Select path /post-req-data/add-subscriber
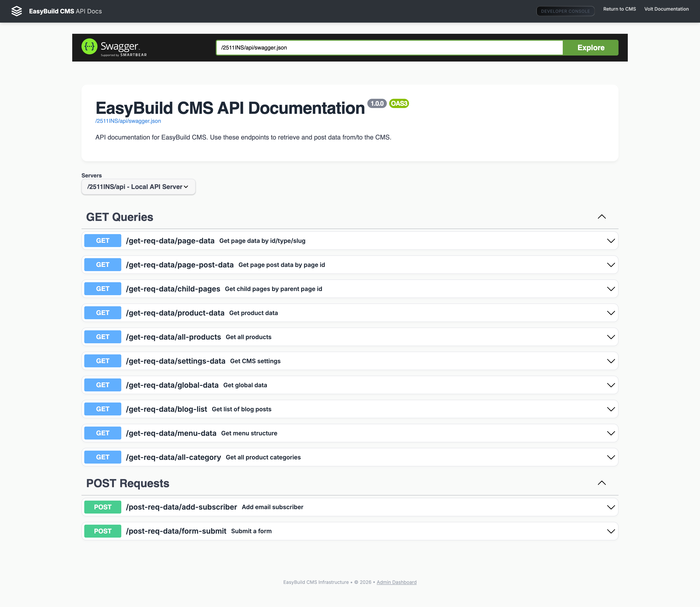The width and height of the screenshot is (700, 607). coord(181,507)
